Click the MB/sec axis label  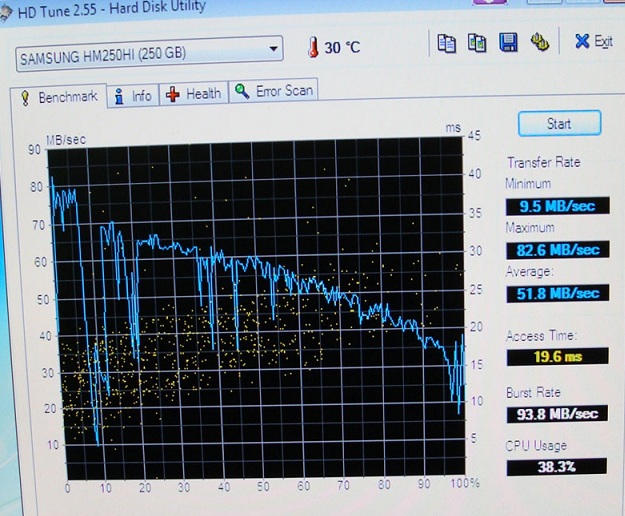point(66,140)
